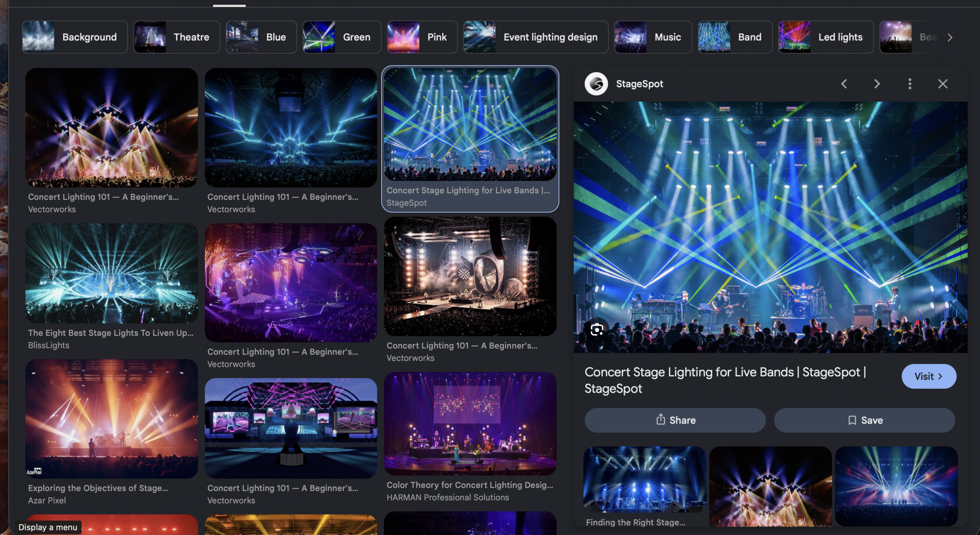Click 'HARMAN Professional Solutions' source text
This screenshot has width=980, height=535.
click(448, 497)
